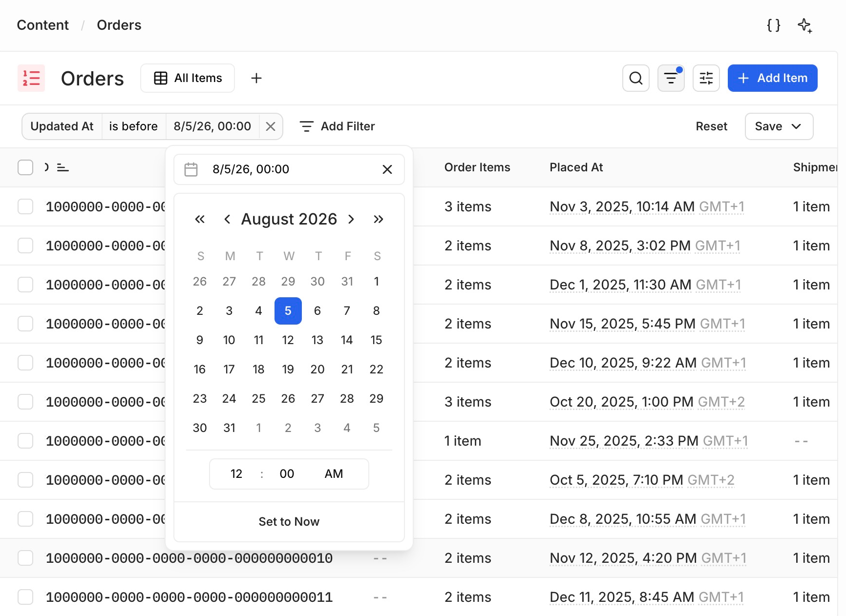Click the Add Item button
Screen dimensions: 846x616
[773, 78]
